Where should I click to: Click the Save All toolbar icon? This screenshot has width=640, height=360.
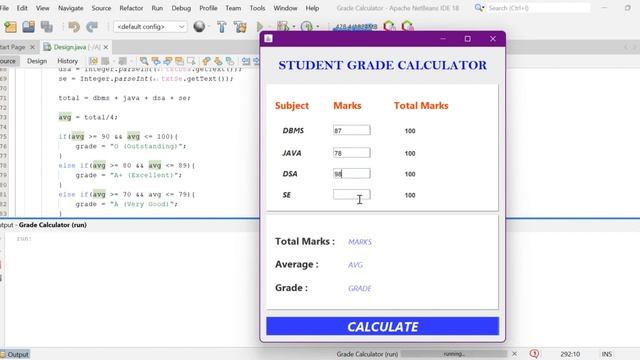47,27
